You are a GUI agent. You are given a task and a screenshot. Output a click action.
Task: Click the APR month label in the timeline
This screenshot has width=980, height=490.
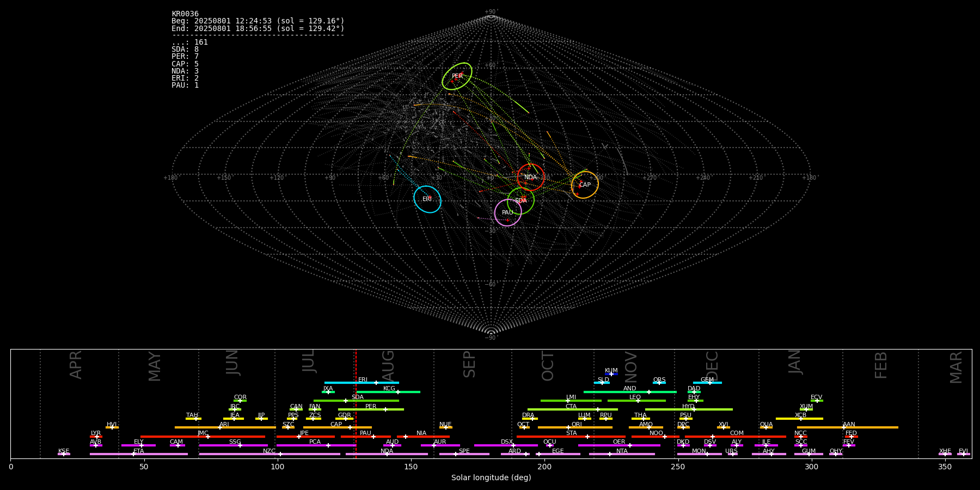76,365
